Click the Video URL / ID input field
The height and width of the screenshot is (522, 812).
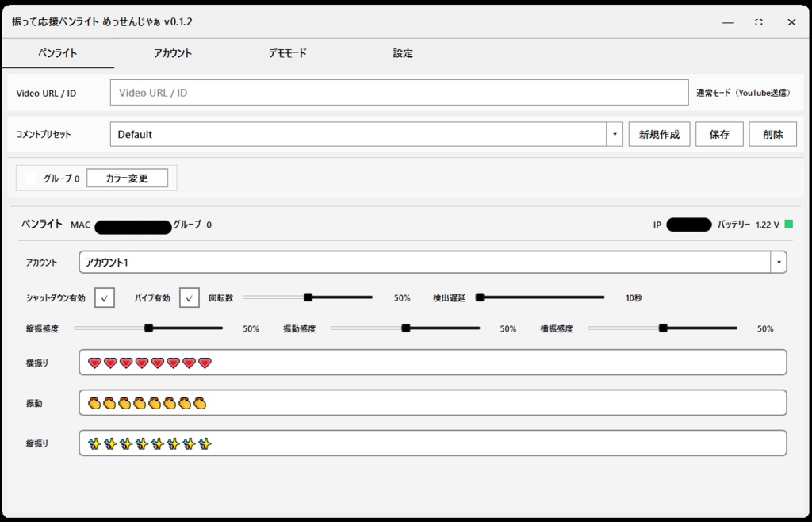(x=400, y=93)
